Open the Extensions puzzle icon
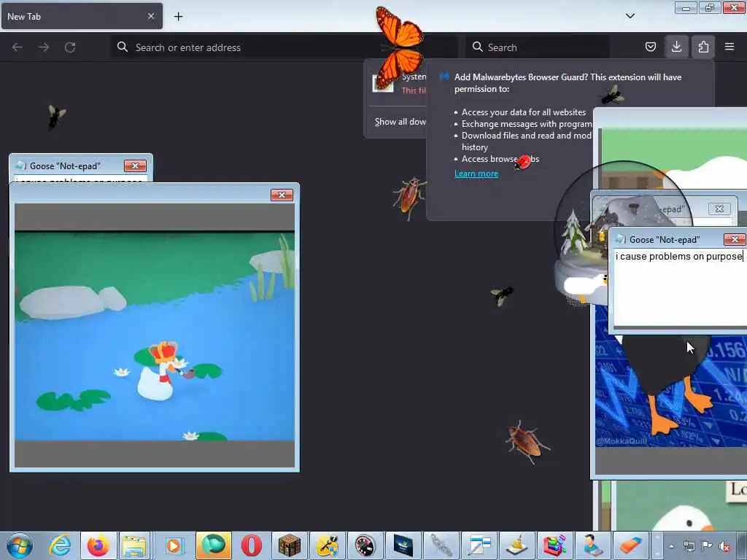 (703, 47)
